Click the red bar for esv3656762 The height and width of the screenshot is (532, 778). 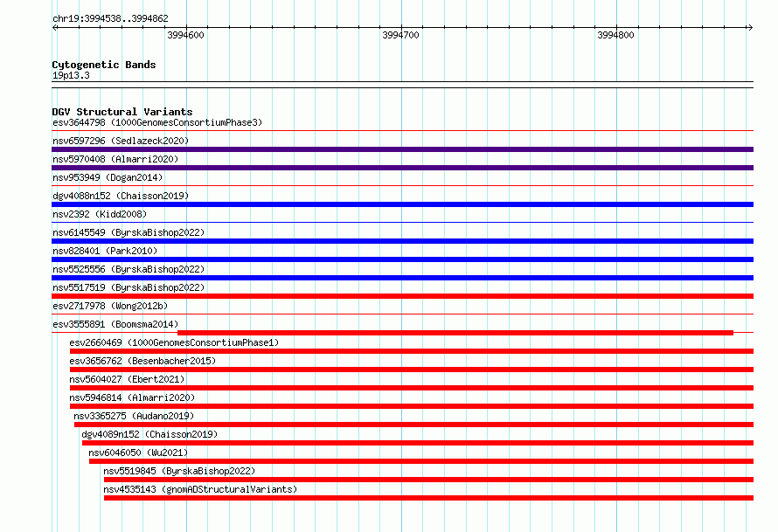click(x=412, y=370)
